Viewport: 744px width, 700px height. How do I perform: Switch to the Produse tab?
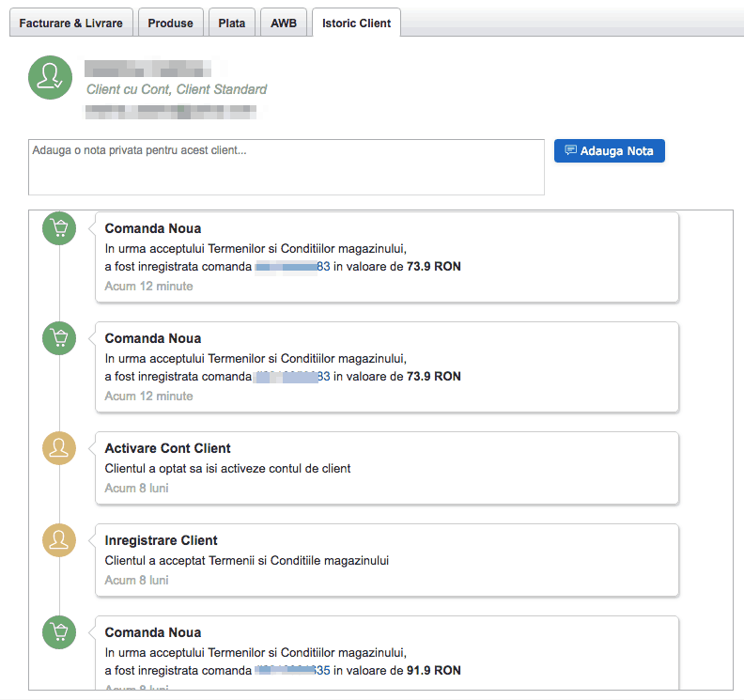point(170,23)
